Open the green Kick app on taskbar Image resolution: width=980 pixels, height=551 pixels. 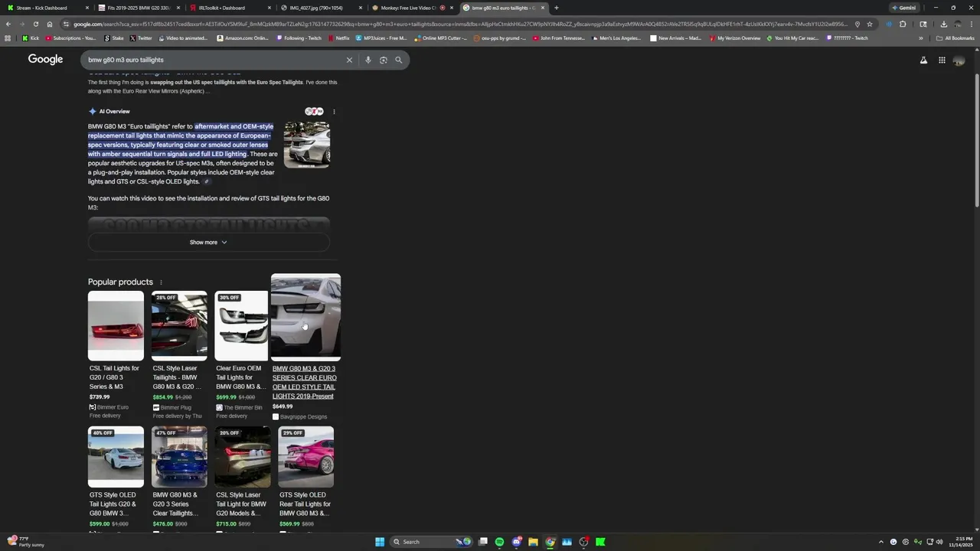[x=600, y=542]
